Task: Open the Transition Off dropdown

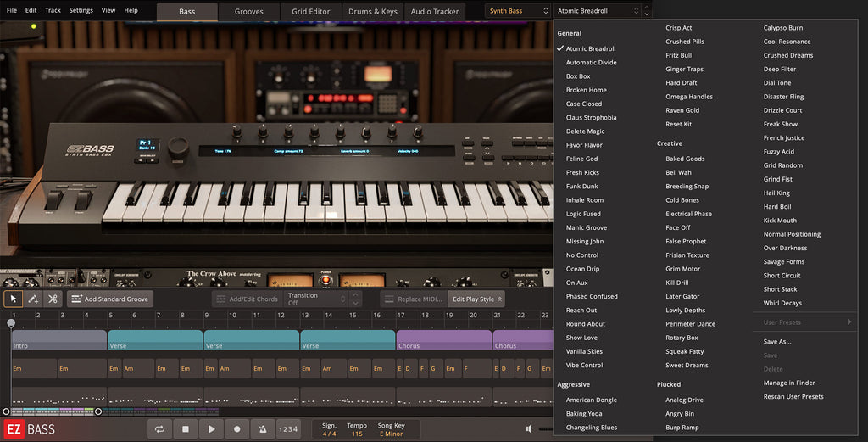Action: [x=316, y=299]
